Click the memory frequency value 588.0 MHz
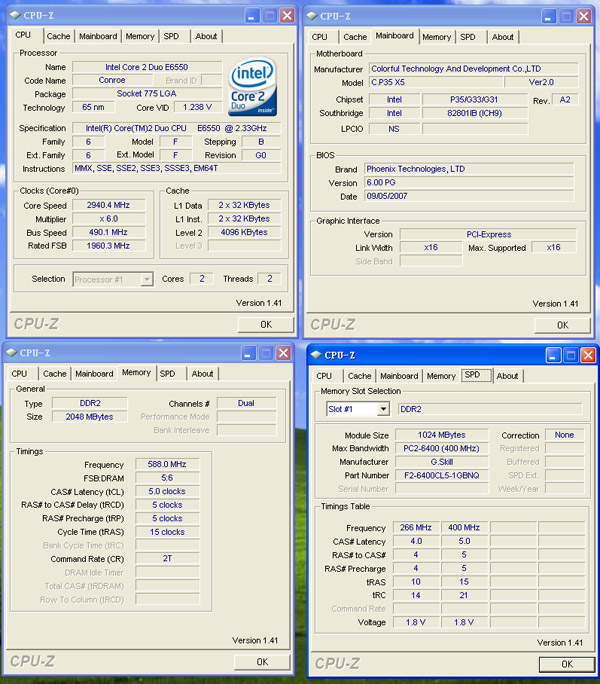Screen dimensions: 600x684 click(167, 465)
